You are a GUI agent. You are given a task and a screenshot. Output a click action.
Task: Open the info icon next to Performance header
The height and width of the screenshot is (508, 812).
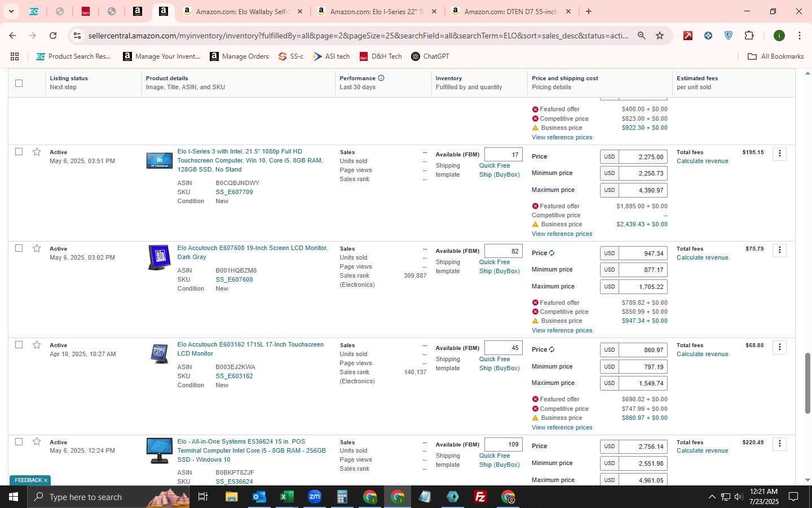[381, 78]
